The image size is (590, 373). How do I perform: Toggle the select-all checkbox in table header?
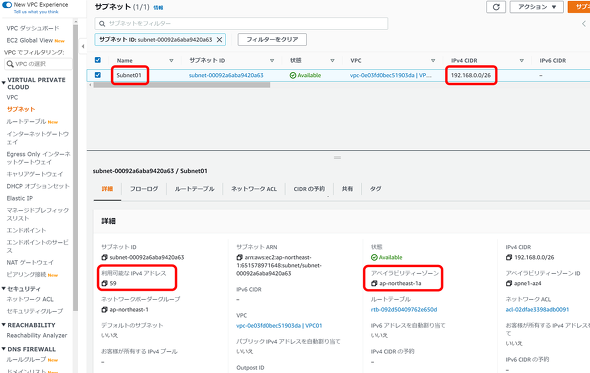(x=98, y=60)
